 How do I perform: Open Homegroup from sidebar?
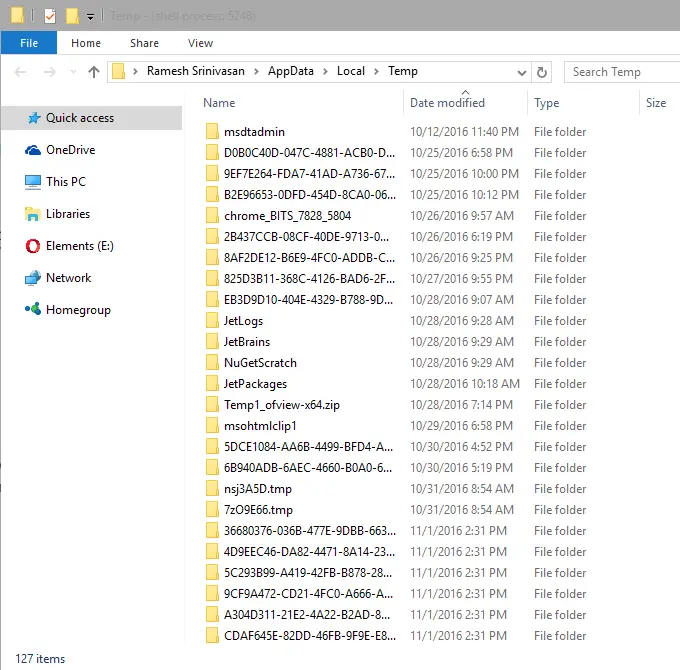point(78,310)
